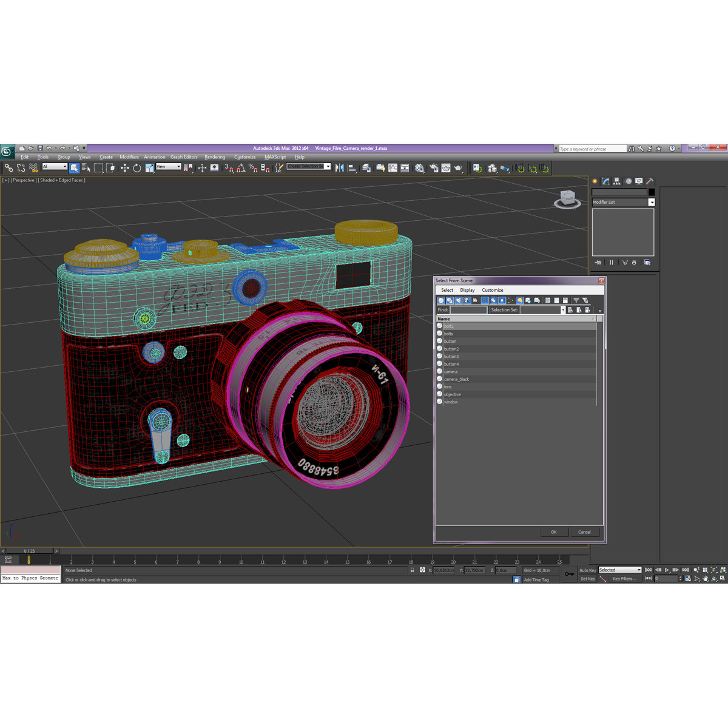Click the Key Filters button
The height and width of the screenshot is (728, 728).
pyautogui.click(x=625, y=579)
